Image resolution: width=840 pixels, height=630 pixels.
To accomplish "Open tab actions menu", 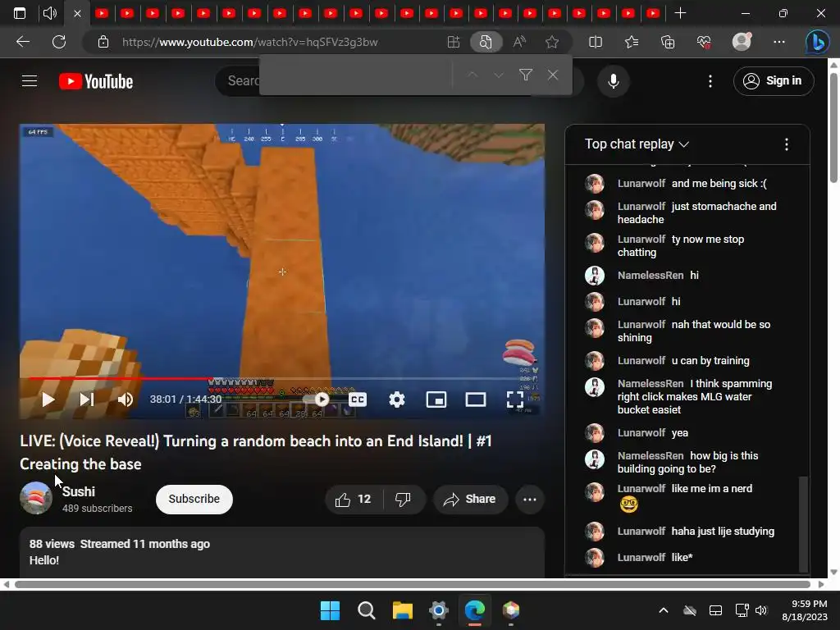I will [20, 13].
